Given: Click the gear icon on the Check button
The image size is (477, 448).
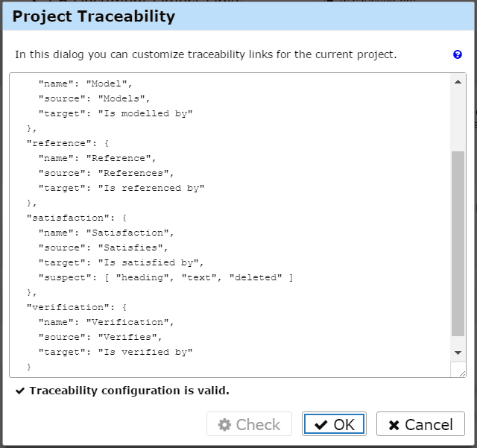Looking at the screenshot, I should (x=224, y=425).
